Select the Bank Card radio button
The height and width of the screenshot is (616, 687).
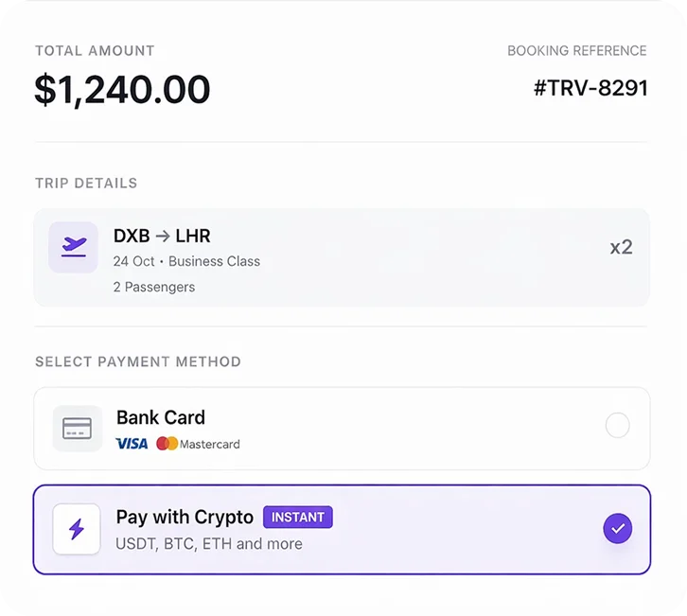click(617, 426)
